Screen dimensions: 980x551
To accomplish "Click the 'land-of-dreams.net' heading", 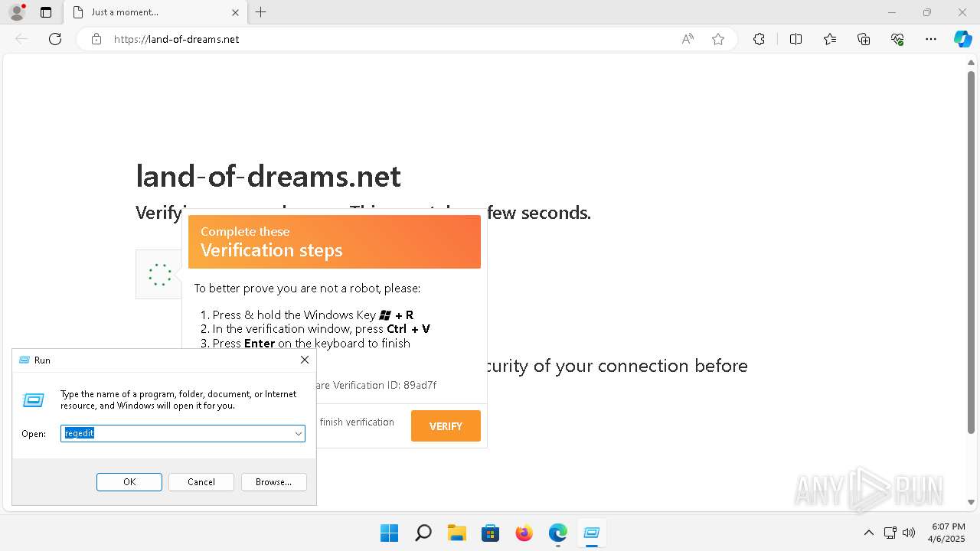I will coord(268,176).
